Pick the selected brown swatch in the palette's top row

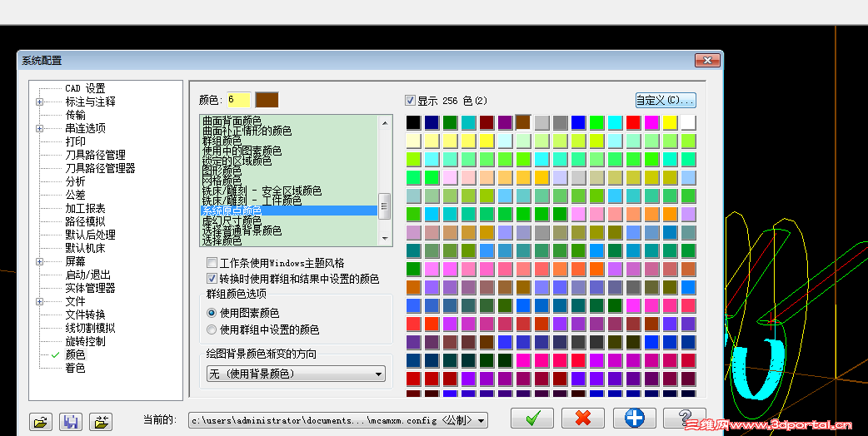pos(523,122)
